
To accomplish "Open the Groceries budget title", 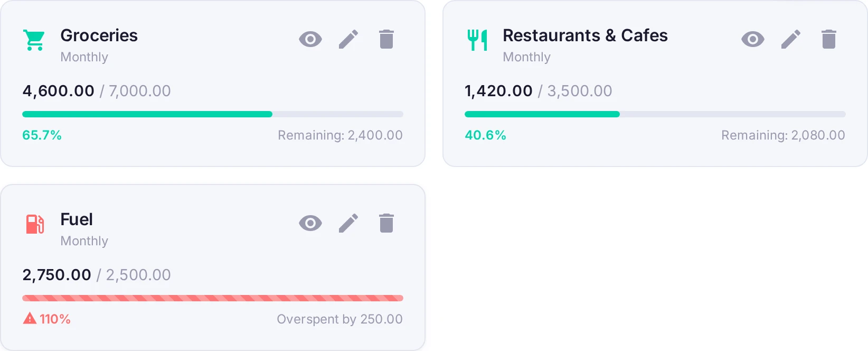I will tap(99, 35).
